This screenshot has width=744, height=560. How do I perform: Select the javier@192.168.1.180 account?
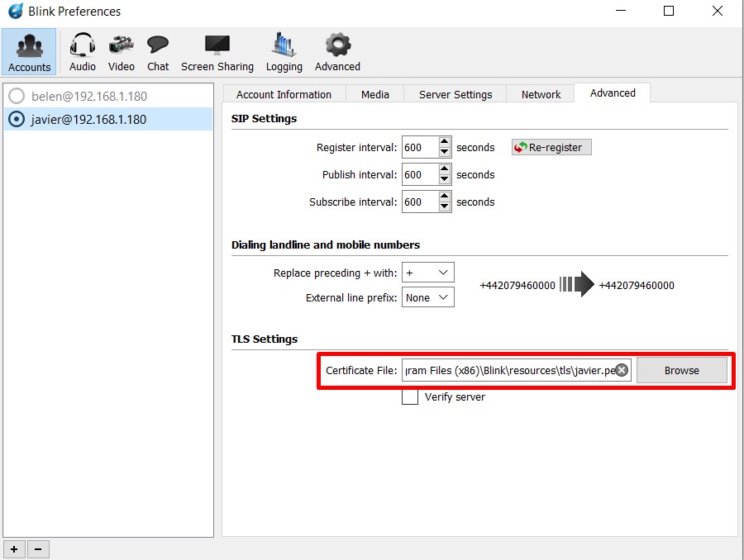(108, 120)
